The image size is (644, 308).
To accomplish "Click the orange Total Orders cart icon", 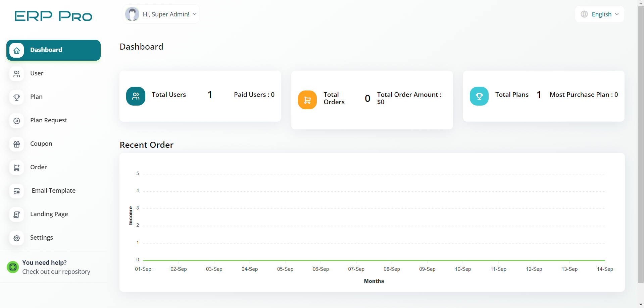I will (307, 100).
